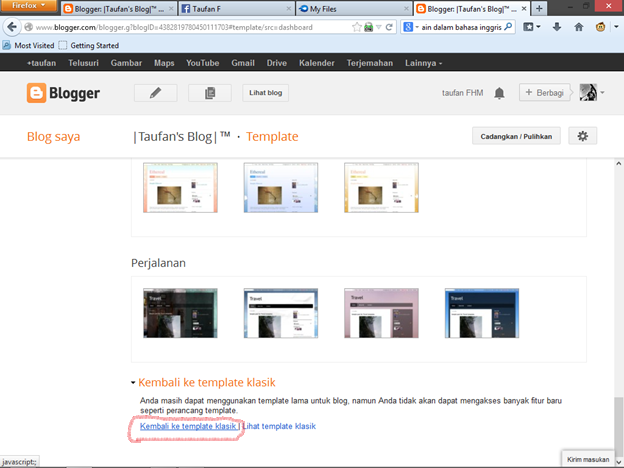624x468 pixels.
Task: Open Maps in Google bar
Action: [164, 63]
